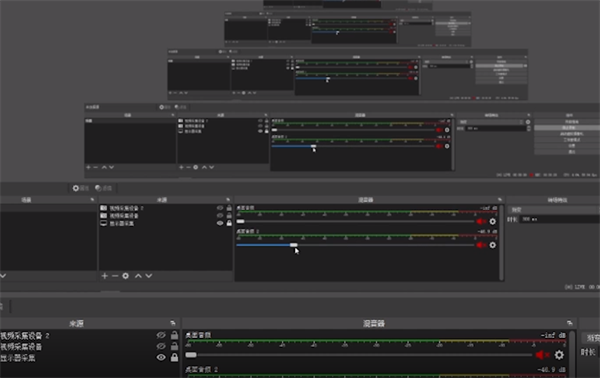Move source up with the preview's up-arrow icon
This screenshot has width=600, height=378.
[x=138, y=276]
